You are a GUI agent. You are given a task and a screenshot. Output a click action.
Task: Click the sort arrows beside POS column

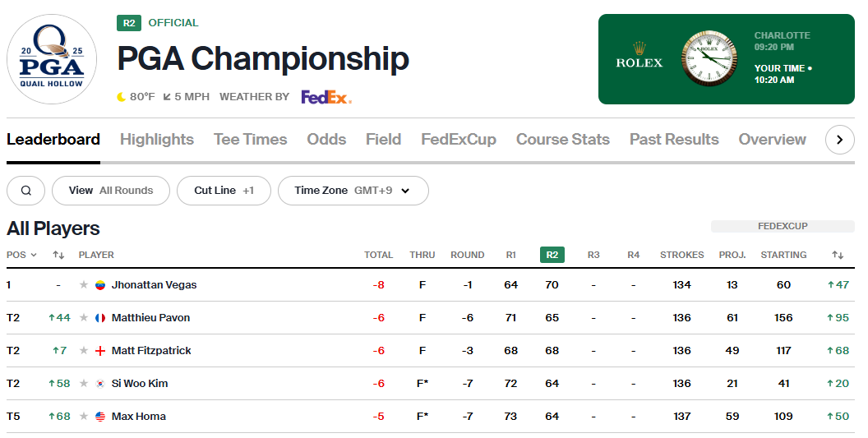pyautogui.click(x=58, y=255)
